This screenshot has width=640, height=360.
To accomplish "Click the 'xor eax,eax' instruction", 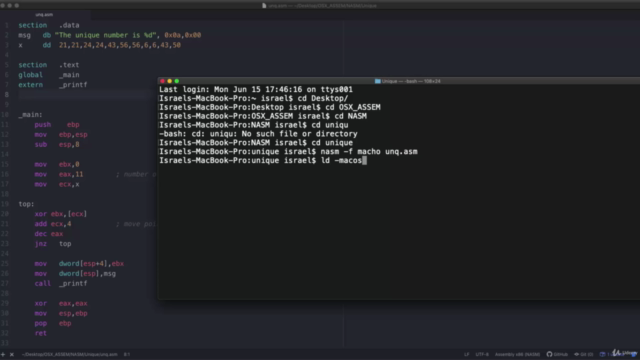I will 61,304.
